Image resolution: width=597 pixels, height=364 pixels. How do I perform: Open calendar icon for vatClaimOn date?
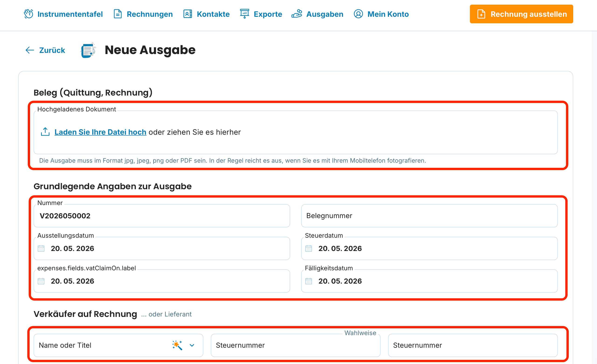click(x=41, y=281)
